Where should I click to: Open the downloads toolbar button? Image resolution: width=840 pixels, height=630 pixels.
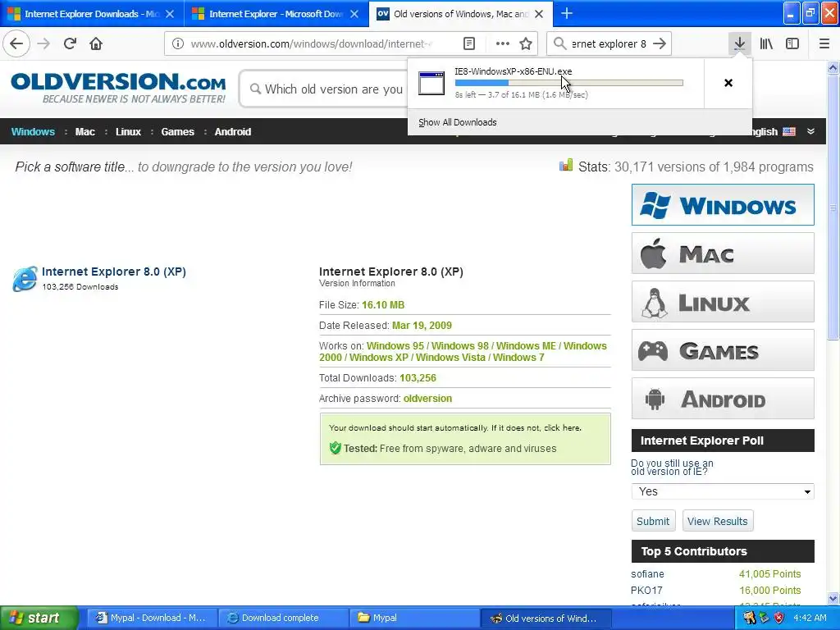coord(739,43)
